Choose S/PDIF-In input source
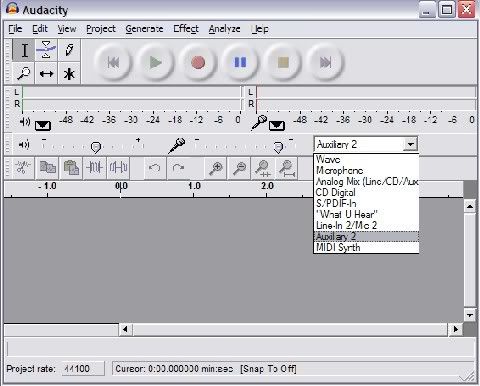This screenshot has width=480, height=386. pos(366,203)
